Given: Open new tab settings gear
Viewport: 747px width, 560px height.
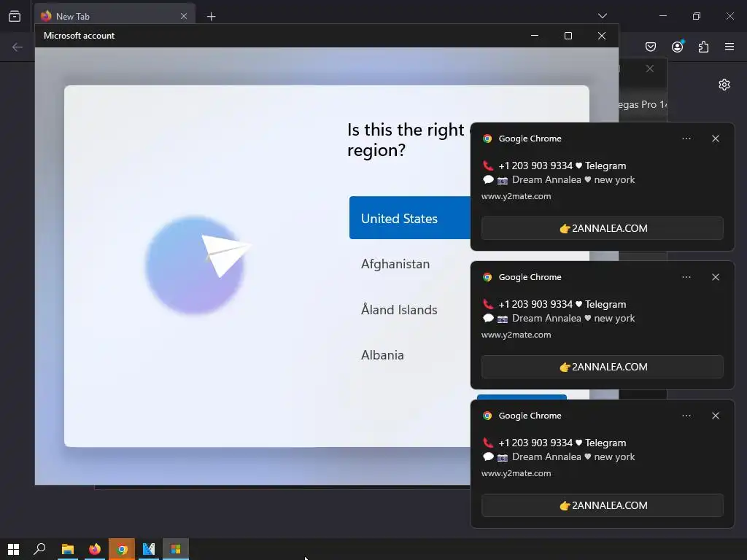Looking at the screenshot, I should pos(724,85).
